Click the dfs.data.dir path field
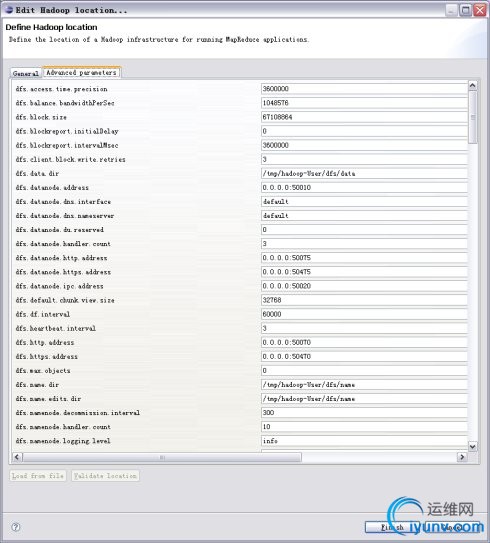 coord(364,173)
